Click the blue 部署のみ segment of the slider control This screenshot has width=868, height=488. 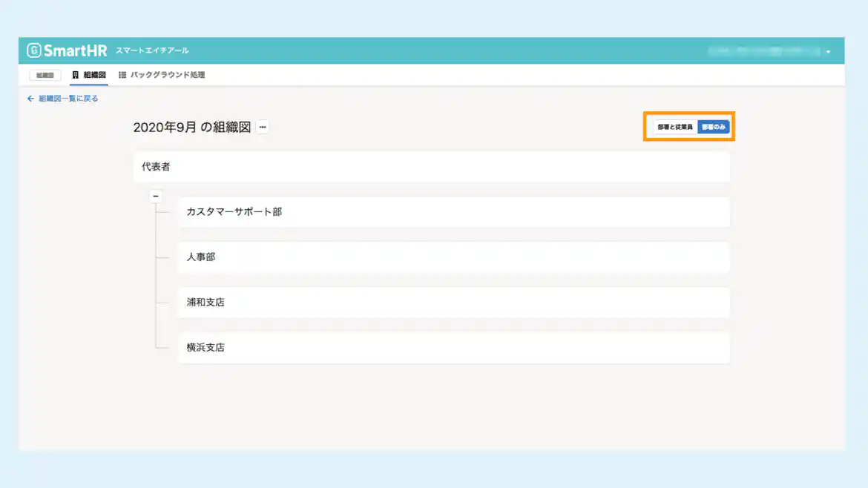pos(714,126)
